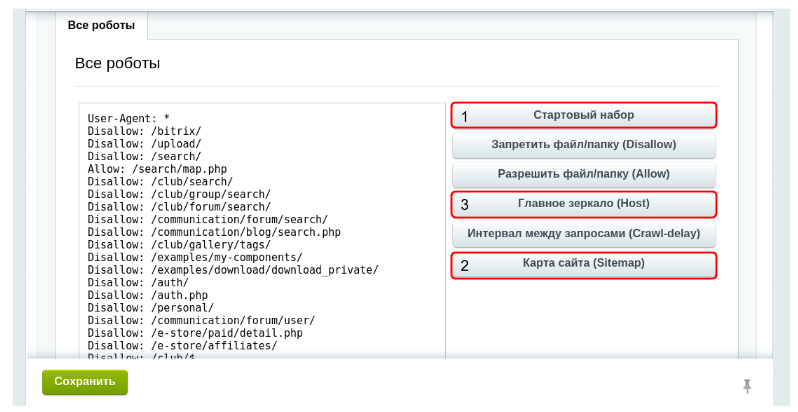Place cursor on the User-Agent: * line
The height and width of the screenshot is (412, 798).
pos(128,118)
